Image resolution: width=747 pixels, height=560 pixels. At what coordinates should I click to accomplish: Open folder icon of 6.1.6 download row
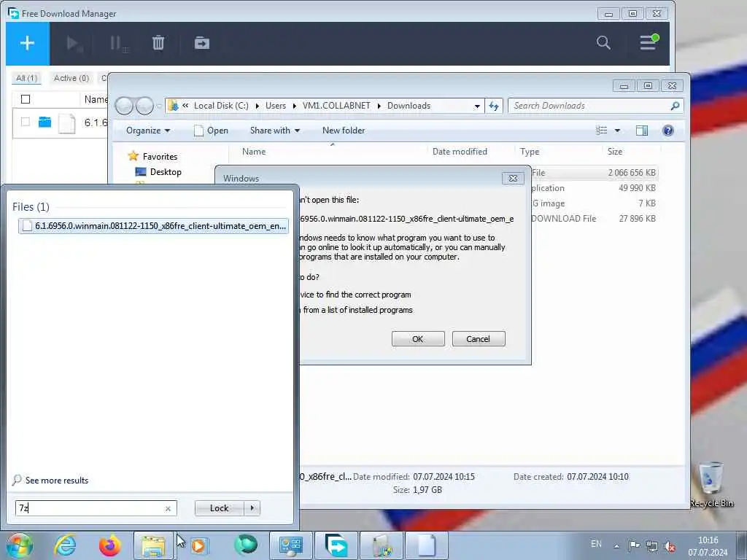44,122
